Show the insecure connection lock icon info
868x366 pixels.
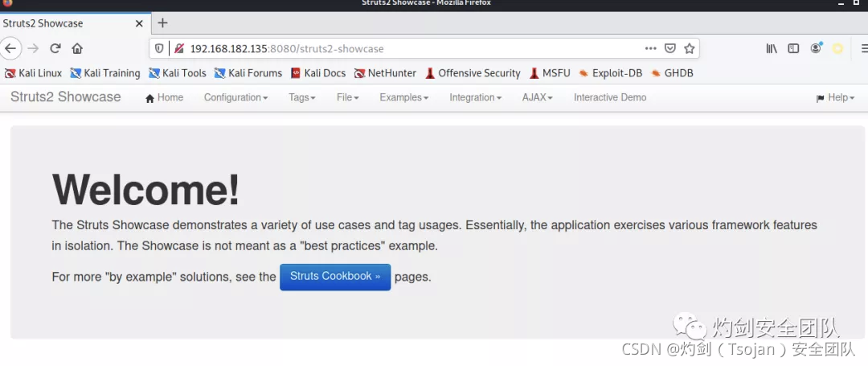point(178,49)
